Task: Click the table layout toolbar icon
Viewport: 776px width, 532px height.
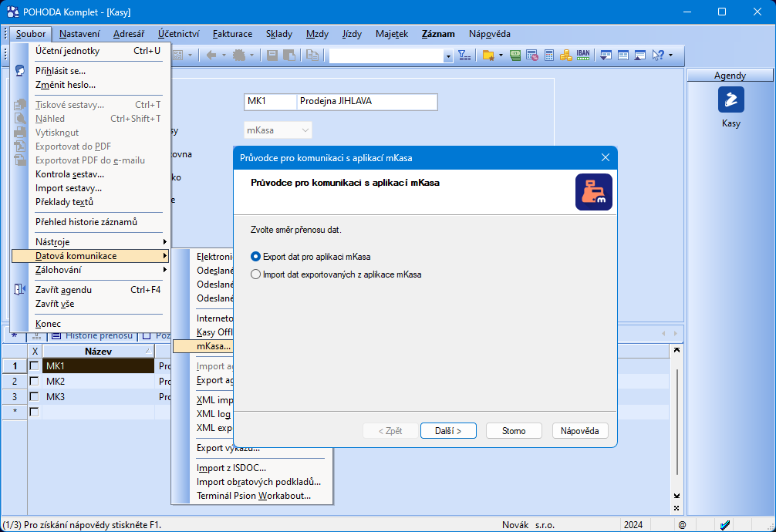Action: [623, 56]
